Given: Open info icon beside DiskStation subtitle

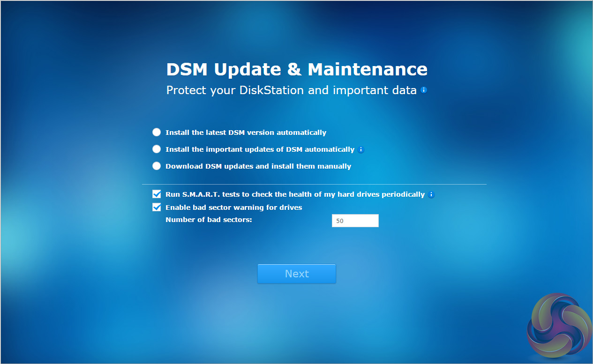Looking at the screenshot, I should click(x=424, y=90).
